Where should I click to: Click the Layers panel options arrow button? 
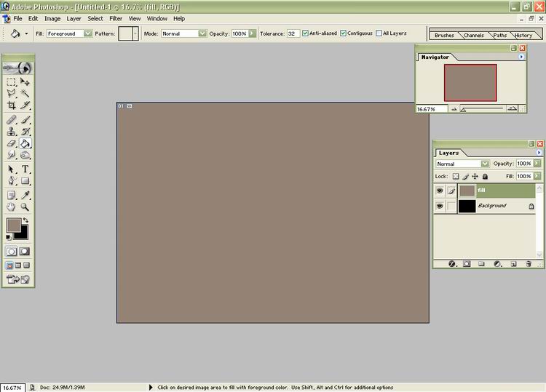(539, 153)
